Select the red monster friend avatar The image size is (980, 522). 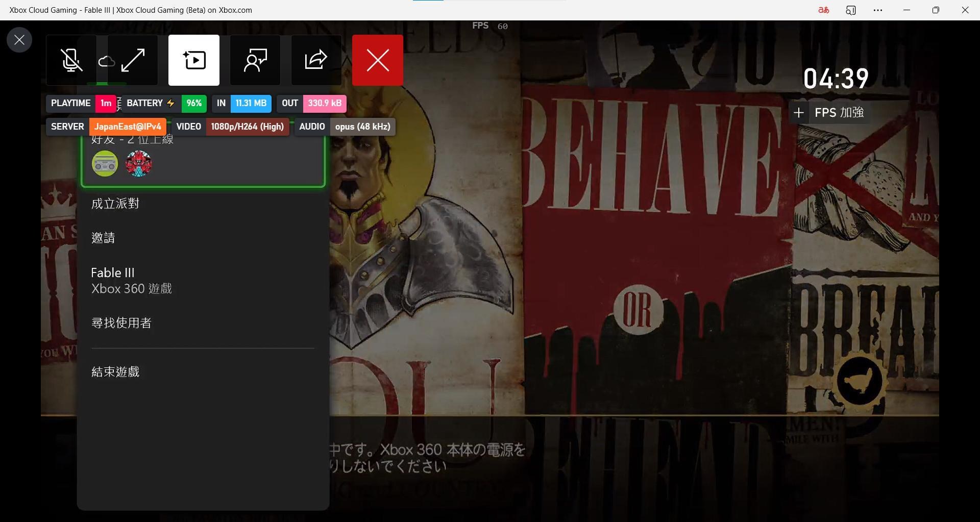138,164
